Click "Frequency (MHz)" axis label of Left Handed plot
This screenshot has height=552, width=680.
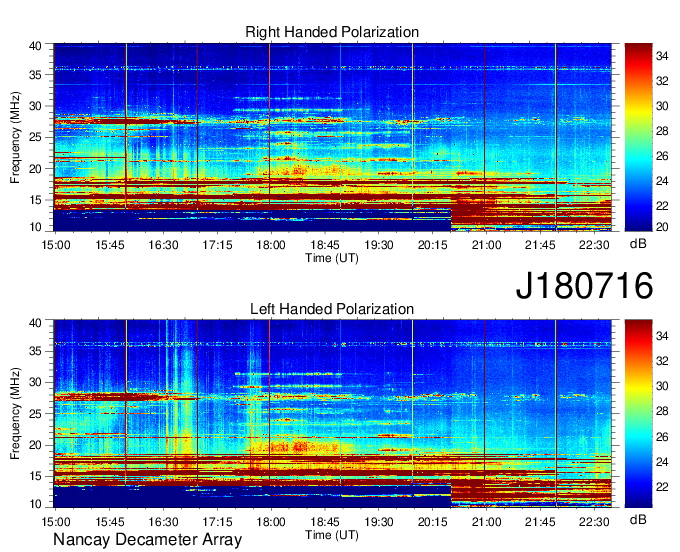15,414
